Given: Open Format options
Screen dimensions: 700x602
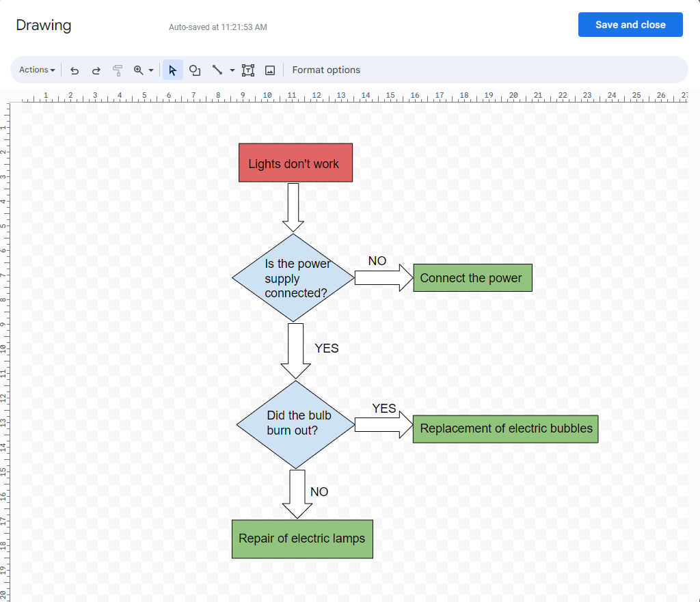Looking at the screenshot, I should 326,70.
